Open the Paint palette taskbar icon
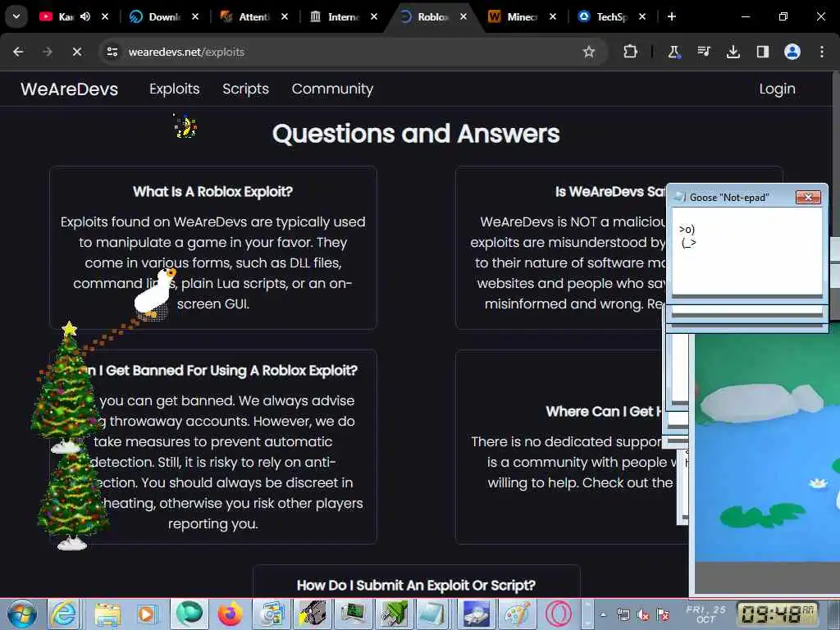 click(517, 614)
